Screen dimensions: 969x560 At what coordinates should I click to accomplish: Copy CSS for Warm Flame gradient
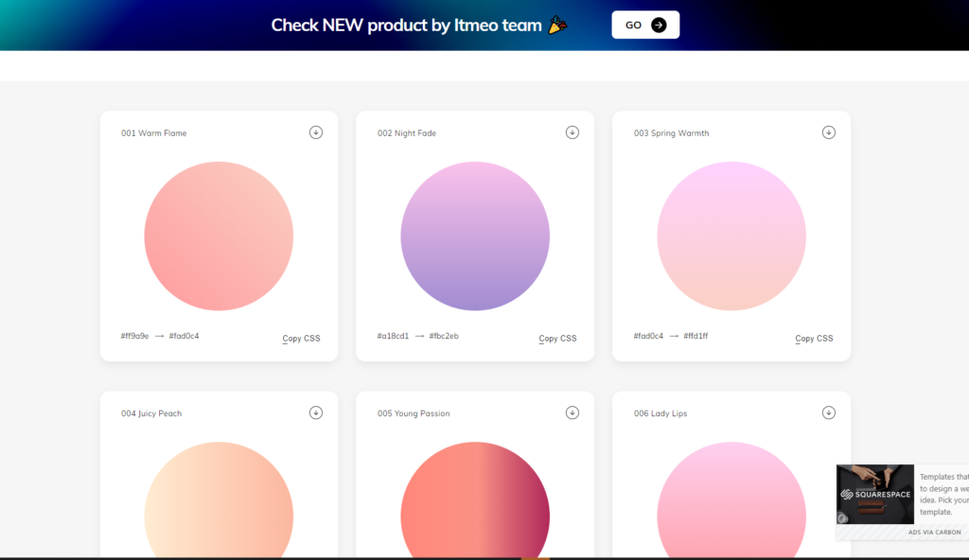[301, 338]
